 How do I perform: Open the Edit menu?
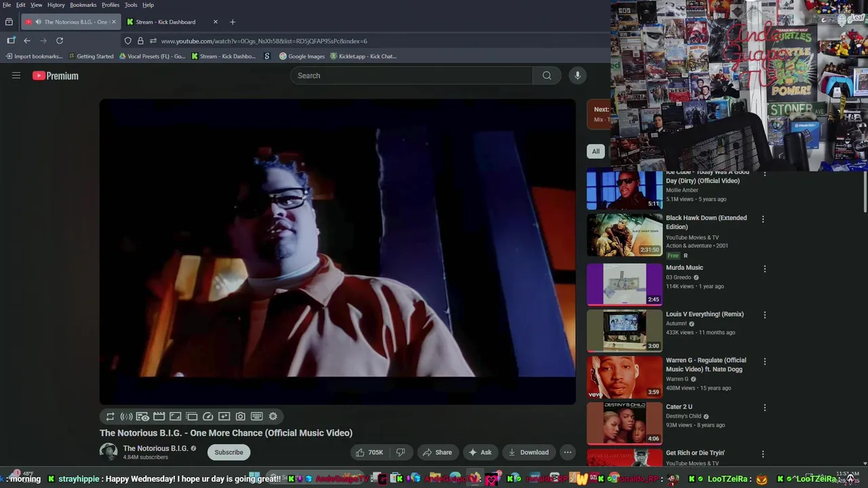(x=21, y=5)
